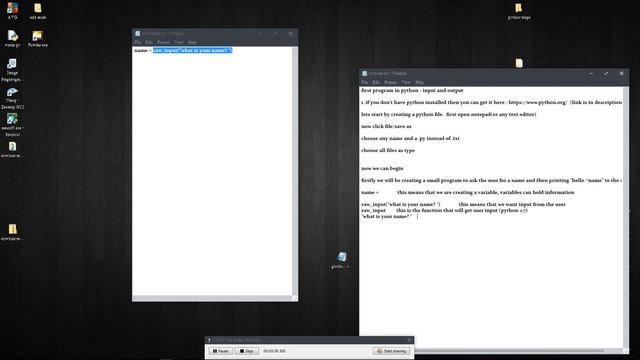
Task: Click the 'this is the function that will get user input' text
Action: (x=462, y=211)
